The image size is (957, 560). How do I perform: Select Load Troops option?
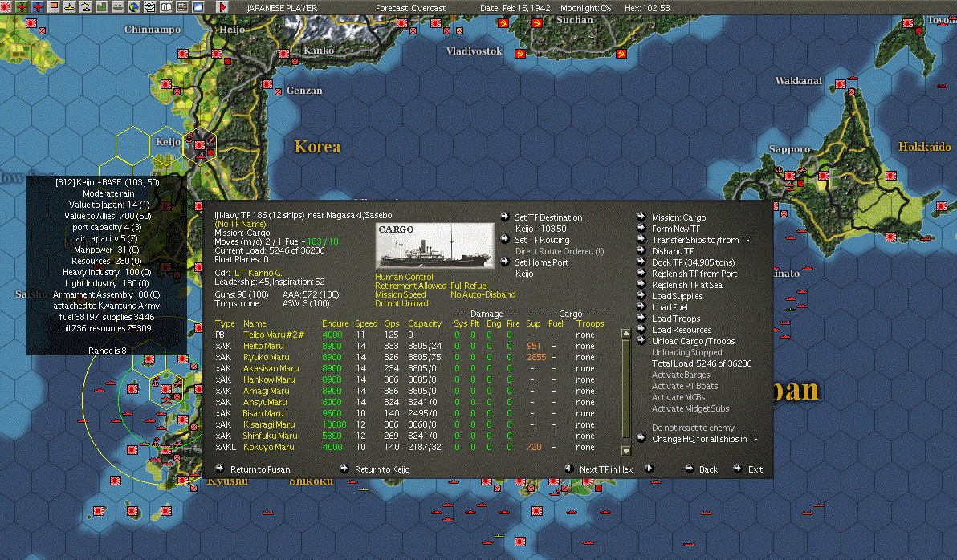tap(676, 319)
